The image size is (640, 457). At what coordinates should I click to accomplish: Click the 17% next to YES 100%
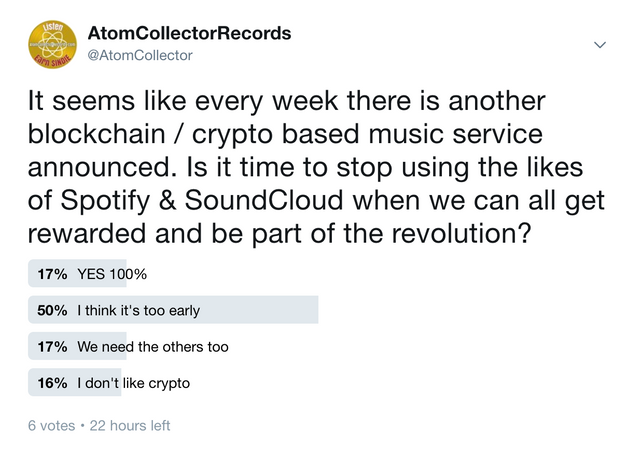coord(52,274)
